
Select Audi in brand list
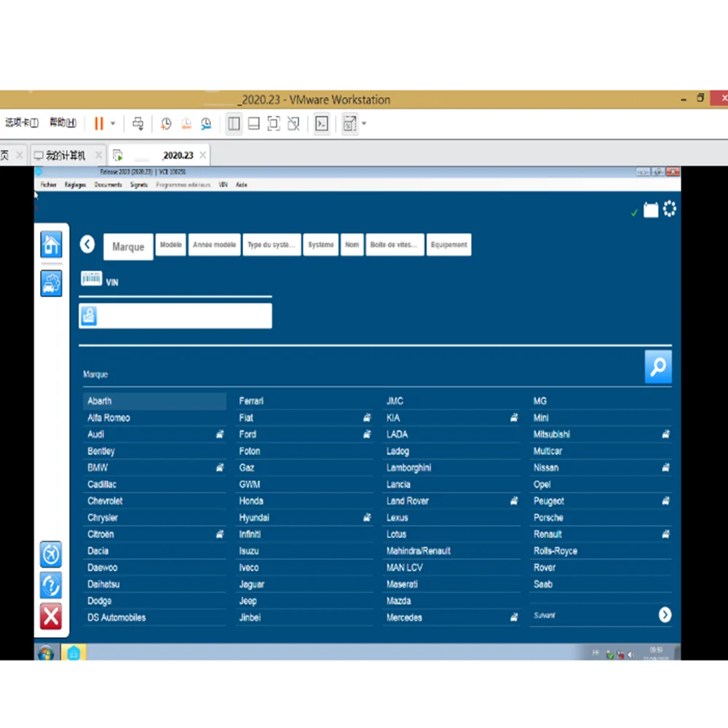[x=154, y=435]
